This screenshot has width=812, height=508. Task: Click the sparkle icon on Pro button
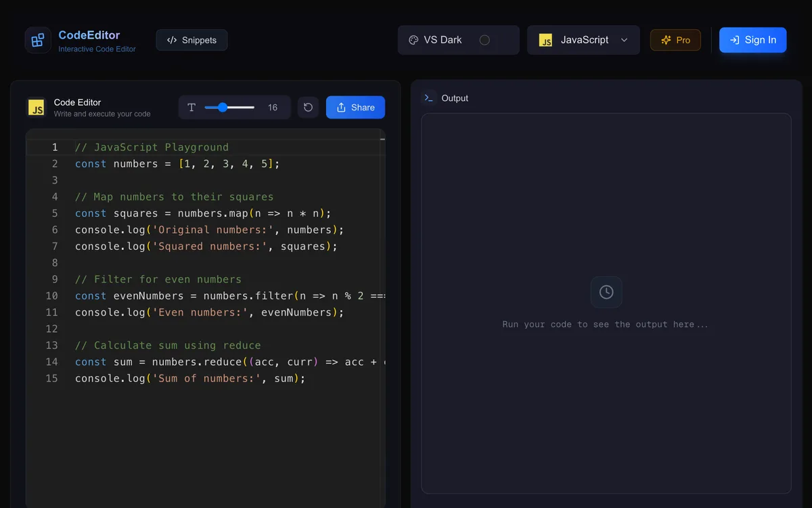tap(667, 40)
